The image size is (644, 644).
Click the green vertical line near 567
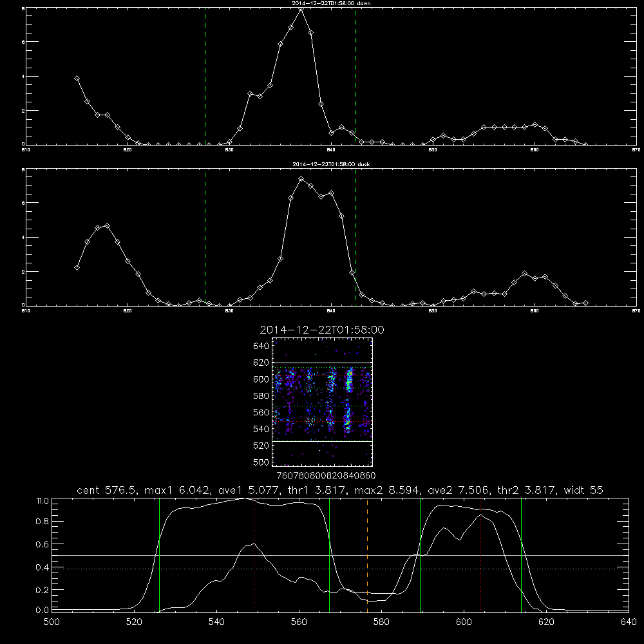[x=329, y=555]
